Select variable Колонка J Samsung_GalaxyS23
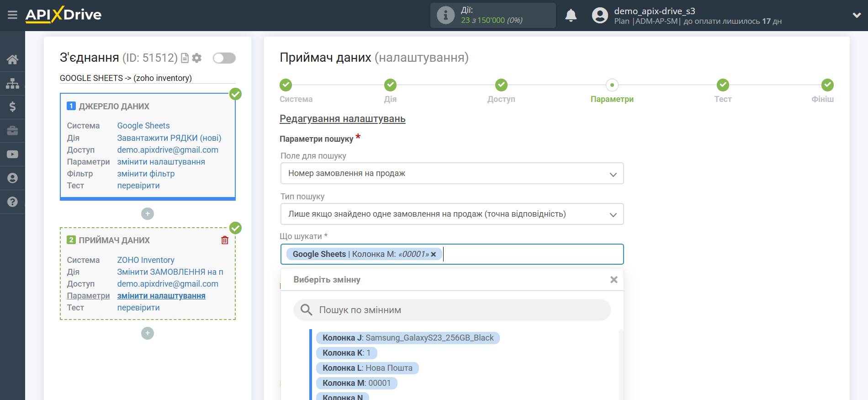Viewport: 868px width, 400px height. coord(408,338)
